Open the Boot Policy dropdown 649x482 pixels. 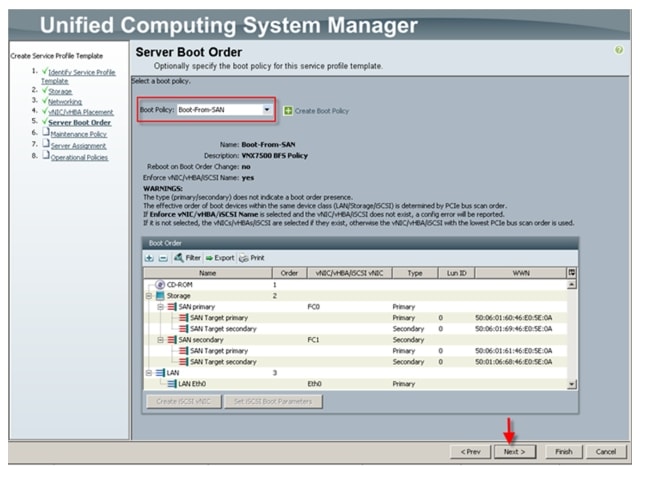(x=267, y=110)
